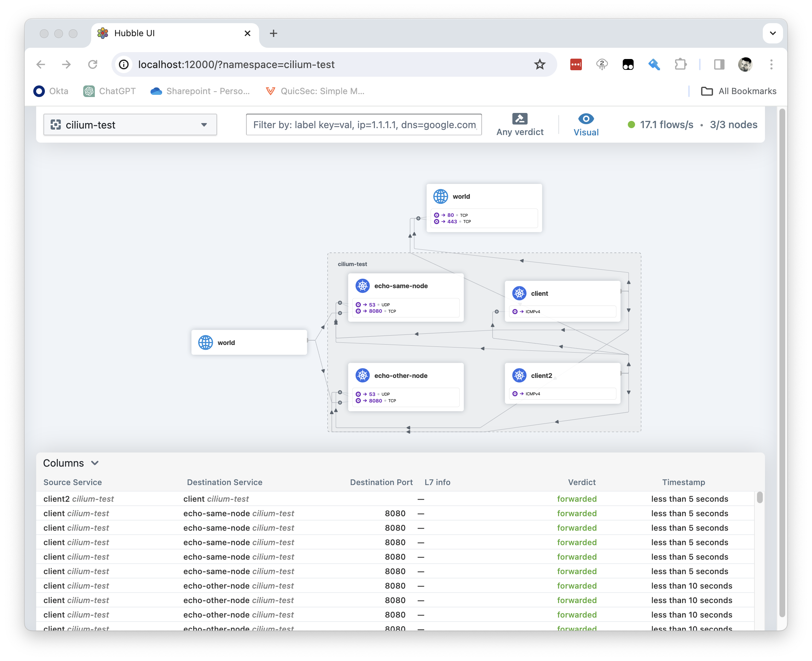The height and width of the screenshot is (661, 812).
Task: Open the browser profile chevron menu
Action: (x=773, y=34)
